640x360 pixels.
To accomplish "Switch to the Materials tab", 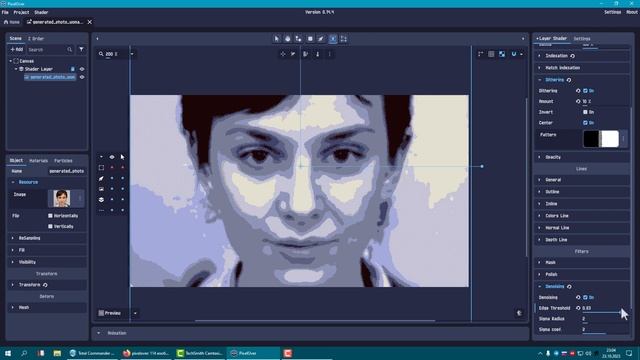I will [38, 161].
